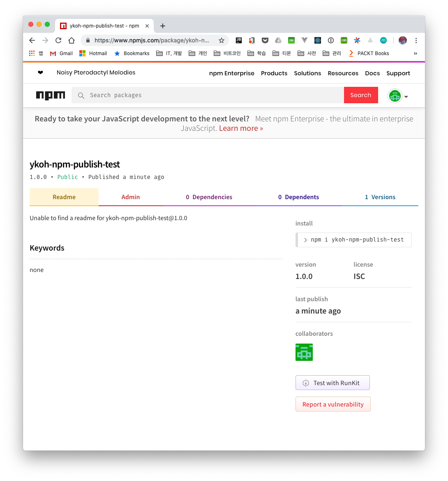448x481 pixels.
Task: Switch to the Versions tab
Action: click(x=380, y=197)
